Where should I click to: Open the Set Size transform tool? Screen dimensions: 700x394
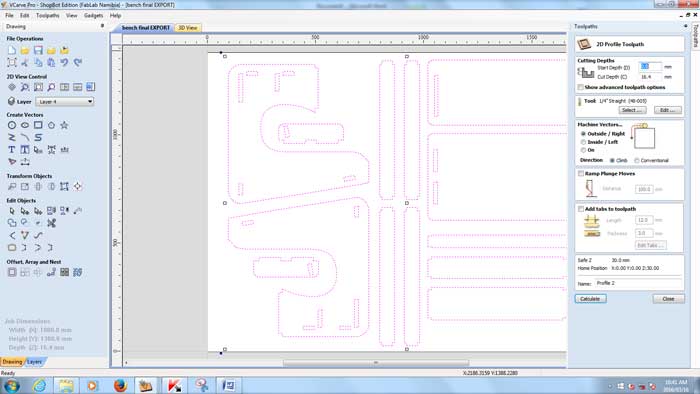(x=25, y=187)
